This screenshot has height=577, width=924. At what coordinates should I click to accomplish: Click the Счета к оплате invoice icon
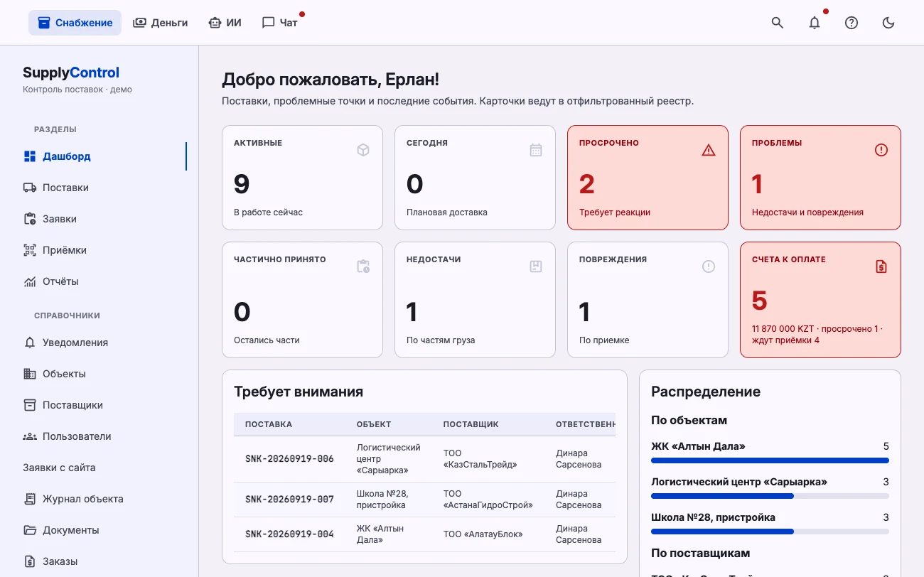tap(881, 266)
